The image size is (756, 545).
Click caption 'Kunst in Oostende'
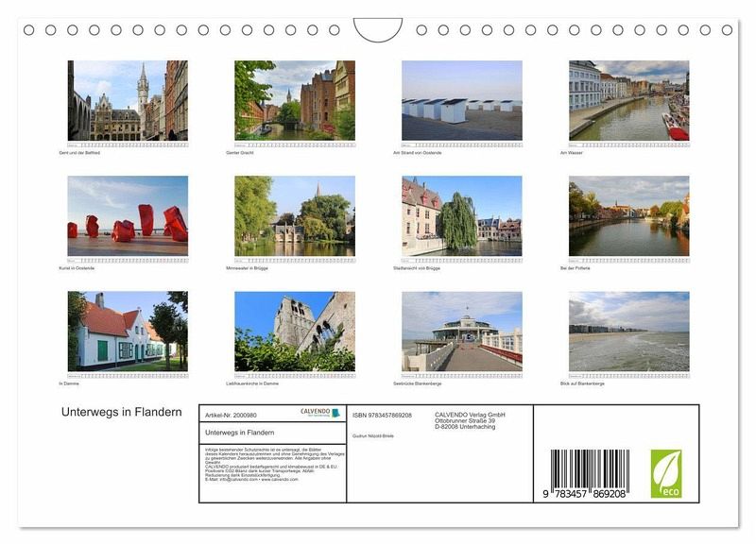pyautogui.click(x=77, y=268)
